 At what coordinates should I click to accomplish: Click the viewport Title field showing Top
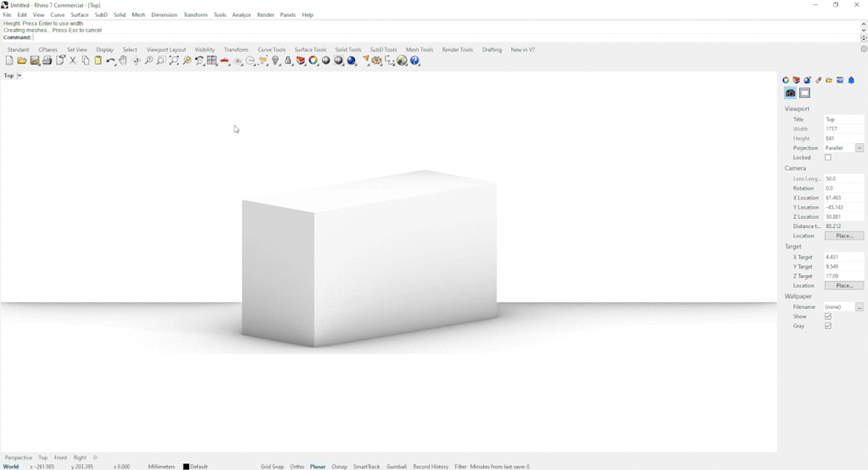(x=843, y=119)
